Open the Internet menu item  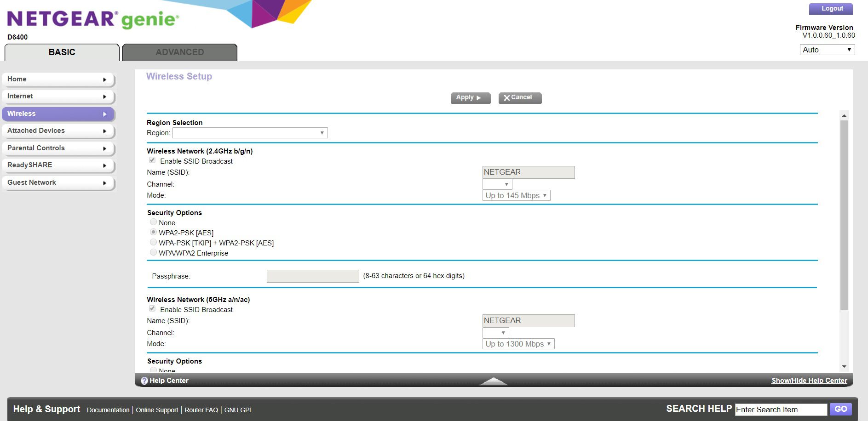tap(58, 97)
